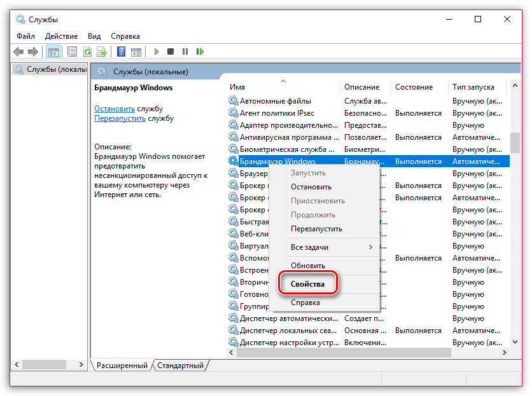532x396 pixels.
Task: Click the Stop service square icon
Action: coord(171,51)
